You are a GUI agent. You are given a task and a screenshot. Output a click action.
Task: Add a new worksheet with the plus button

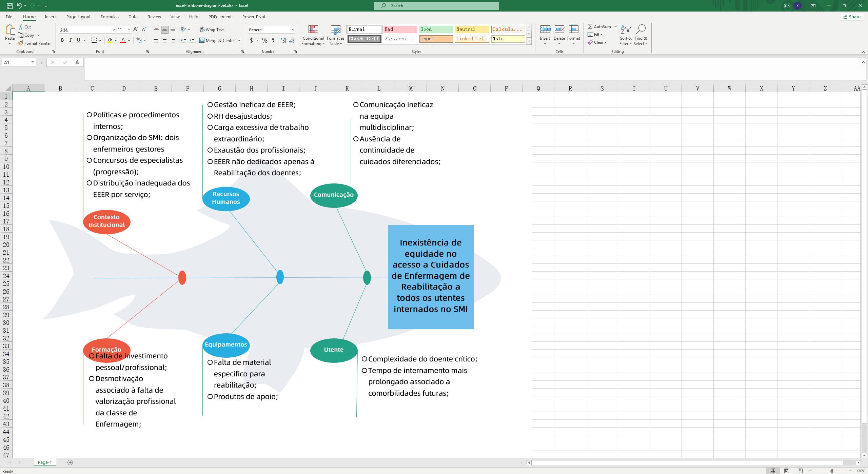(x=70, y=462)
